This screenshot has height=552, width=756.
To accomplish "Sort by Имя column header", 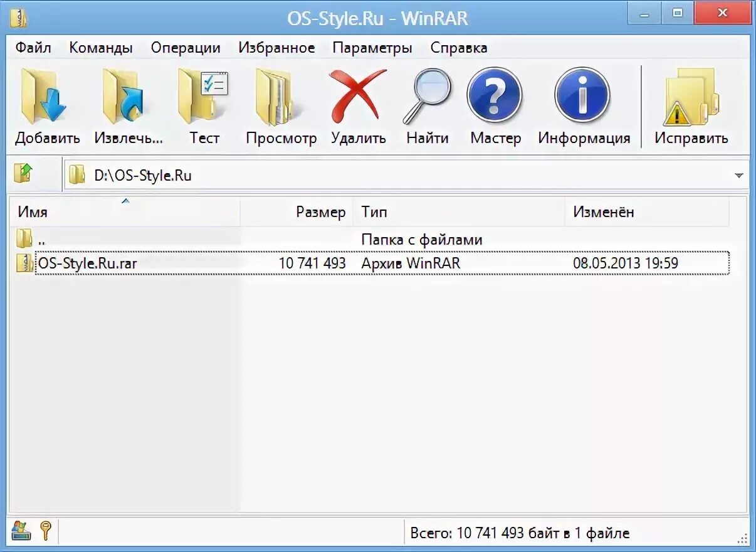I will pos(125,212).
